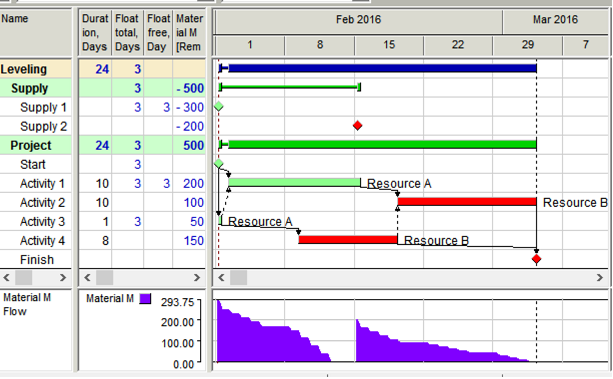613x379 pixels.
Task: Click the Material M Flow panel label
Action: (x=27, y=305)
